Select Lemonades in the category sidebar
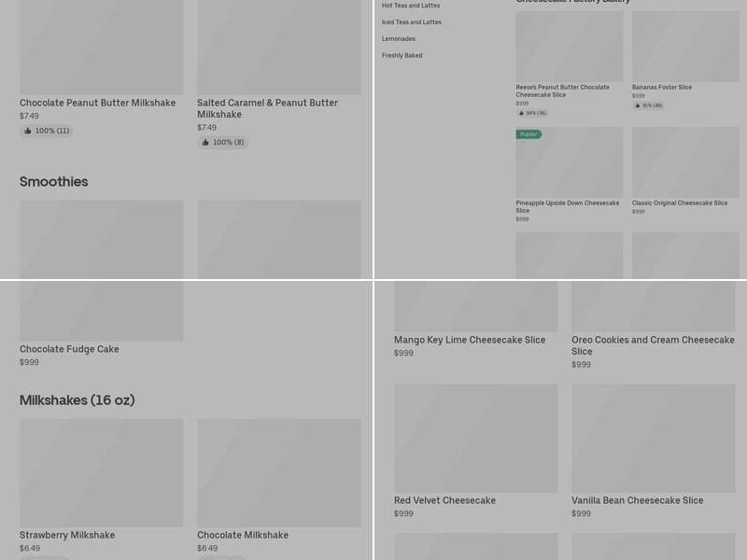Image resolution: width=747 pixels, height=560 pixels. pos(399,38)
